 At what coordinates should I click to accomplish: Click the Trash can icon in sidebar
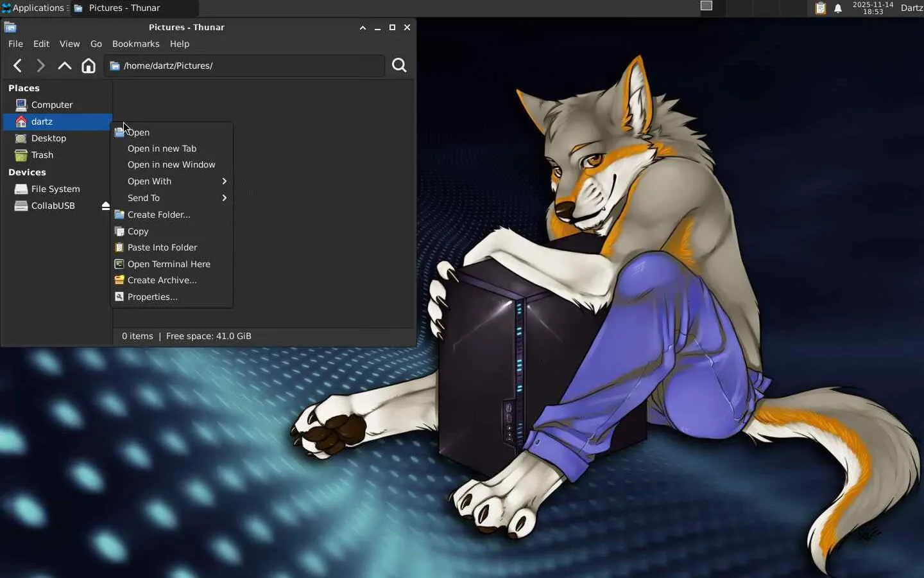tap(21, 155)
